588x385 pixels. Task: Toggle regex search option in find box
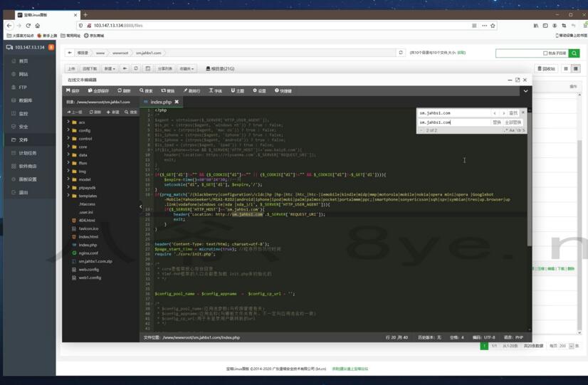(x=505, y=130)
